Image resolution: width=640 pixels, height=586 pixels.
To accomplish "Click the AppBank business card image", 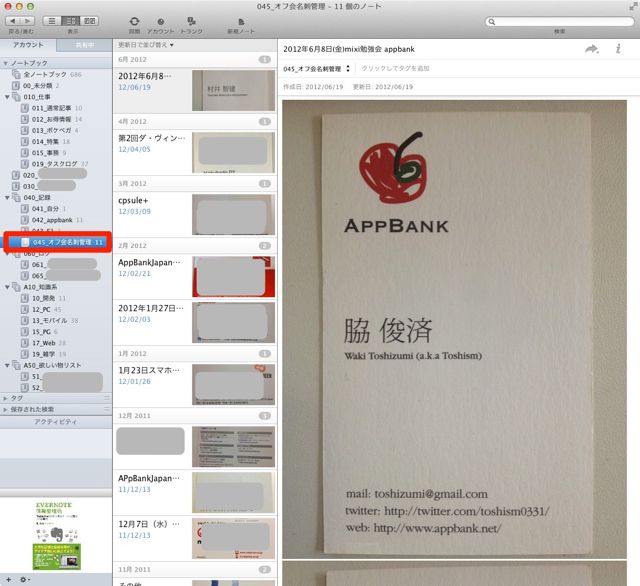I will coord(454,329).
